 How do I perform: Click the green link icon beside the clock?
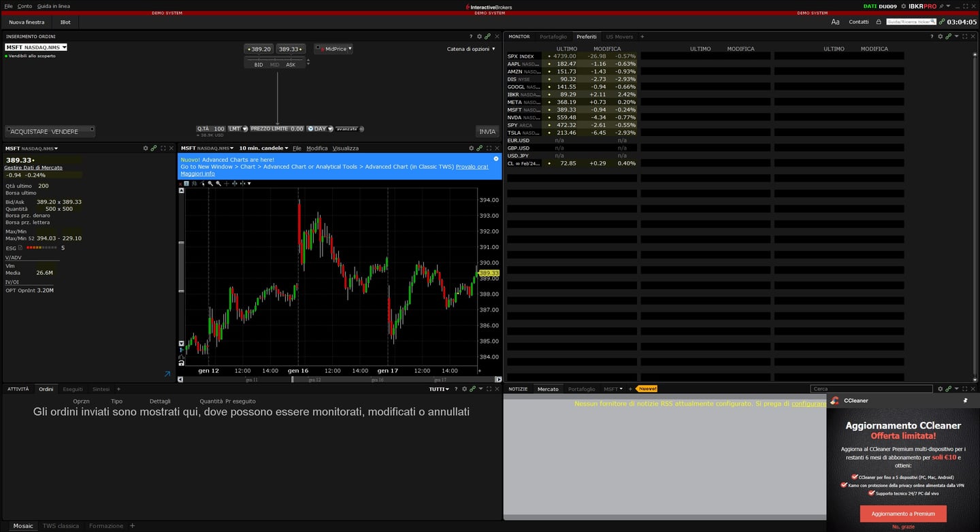coord(942,22)
